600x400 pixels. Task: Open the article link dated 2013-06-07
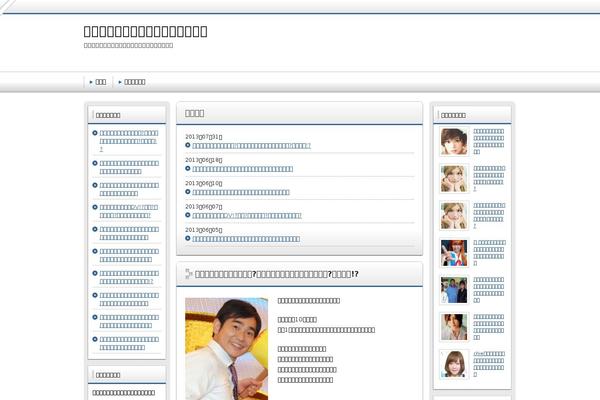point(247,216)
